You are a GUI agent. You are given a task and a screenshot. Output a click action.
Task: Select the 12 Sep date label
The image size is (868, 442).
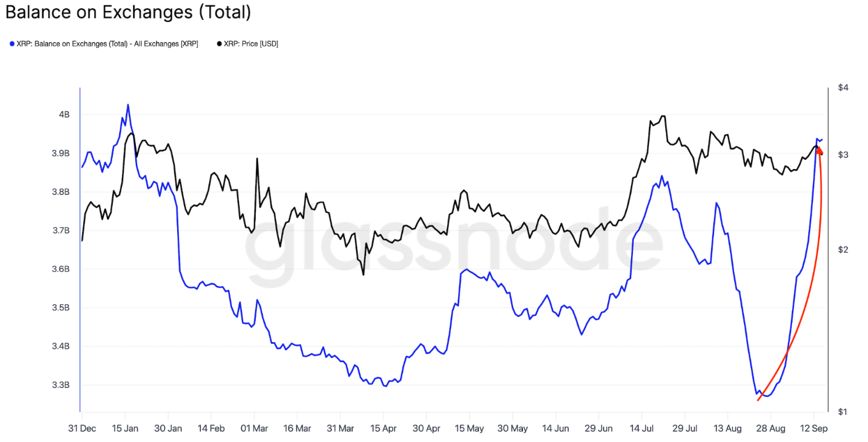point(814,428)
